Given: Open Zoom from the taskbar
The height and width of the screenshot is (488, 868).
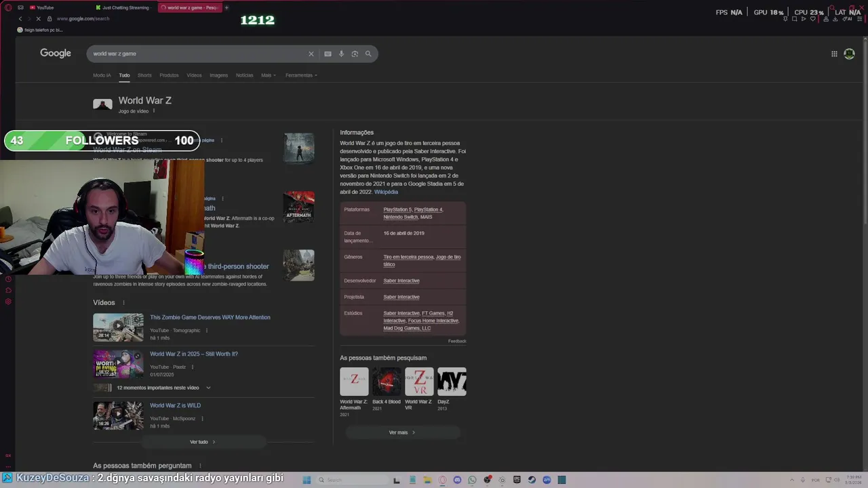Looking at the screenshot, I should click(x=547, y=480).
